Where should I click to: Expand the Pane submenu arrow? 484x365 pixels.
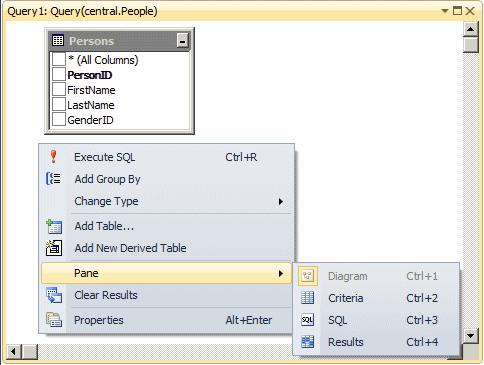coord(281,273)
